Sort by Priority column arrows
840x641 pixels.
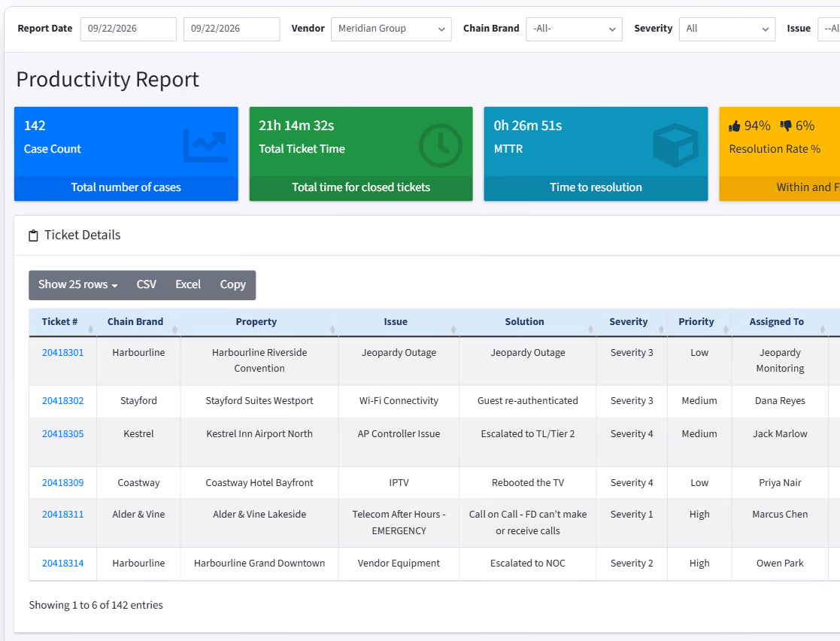[726, 329]
